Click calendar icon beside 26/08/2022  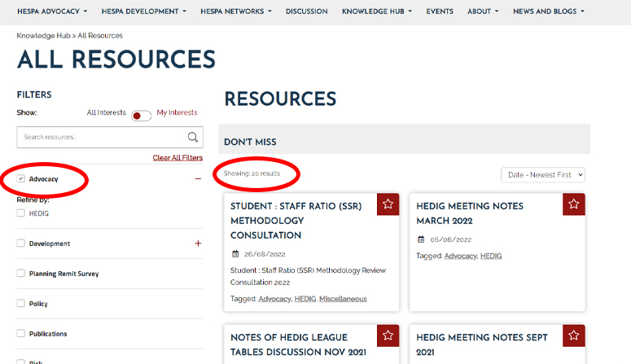[x=235, y=254]
